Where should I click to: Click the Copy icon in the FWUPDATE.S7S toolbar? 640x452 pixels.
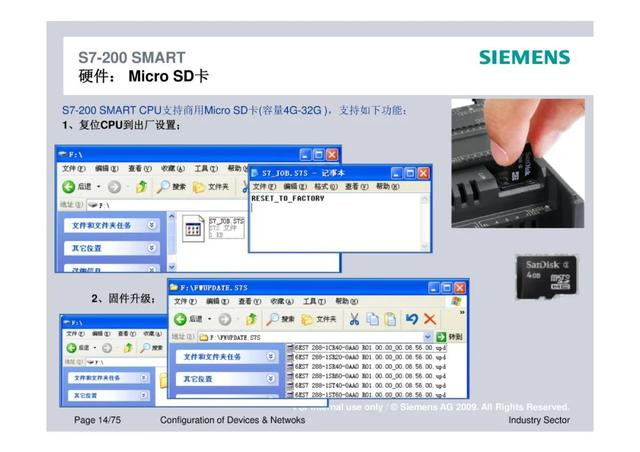[x=372, y=319]
